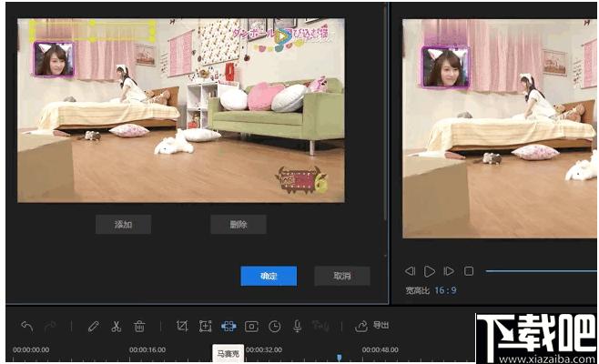
Task: Click the blue timeline playhead marker
Action: tap(340, 357)
